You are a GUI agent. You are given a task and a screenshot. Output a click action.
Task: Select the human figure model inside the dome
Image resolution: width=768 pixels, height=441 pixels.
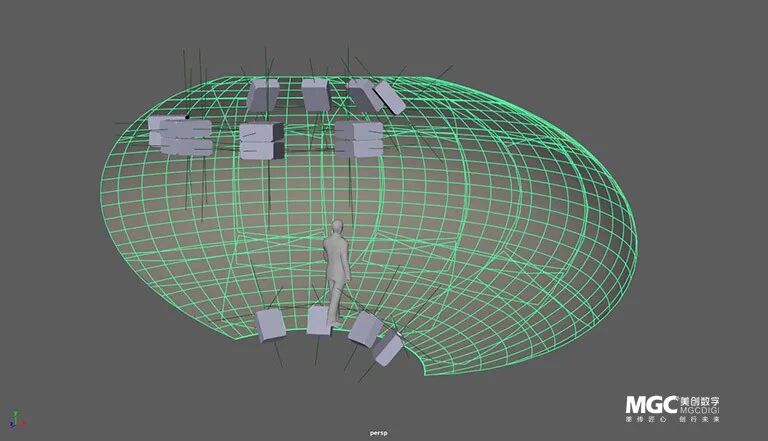click(x=338, y=265)
